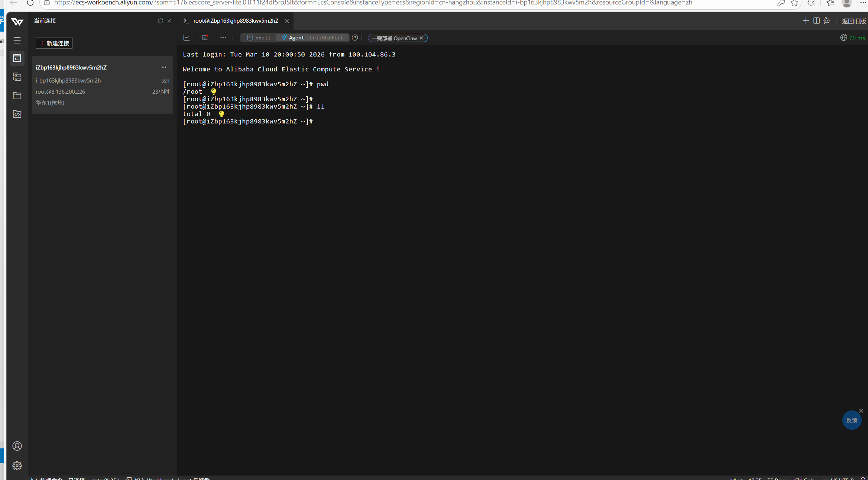Click the blue 反馈 feedback bubble

pos(852,420)
